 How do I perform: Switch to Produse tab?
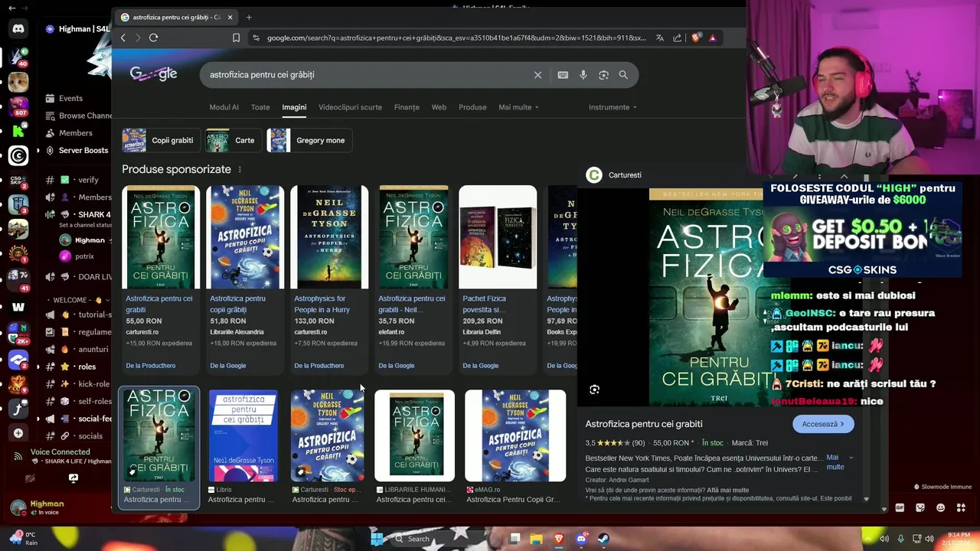point(472,107)
